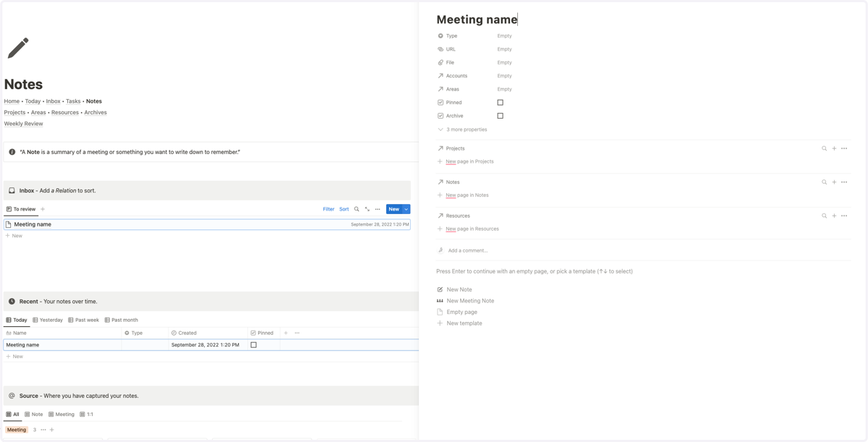The image size is (868, 442).
Task: Click the Created column header
Action: point(208,333)
